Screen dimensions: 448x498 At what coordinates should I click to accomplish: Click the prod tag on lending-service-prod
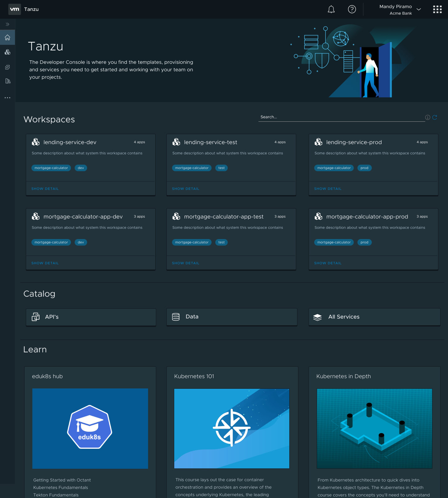tap(364, 168)
